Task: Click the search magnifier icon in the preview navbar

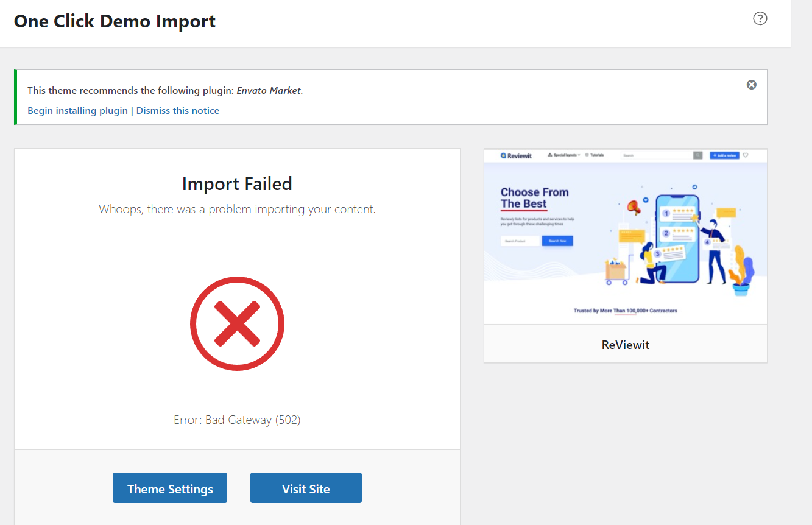Action: [697, 155]
